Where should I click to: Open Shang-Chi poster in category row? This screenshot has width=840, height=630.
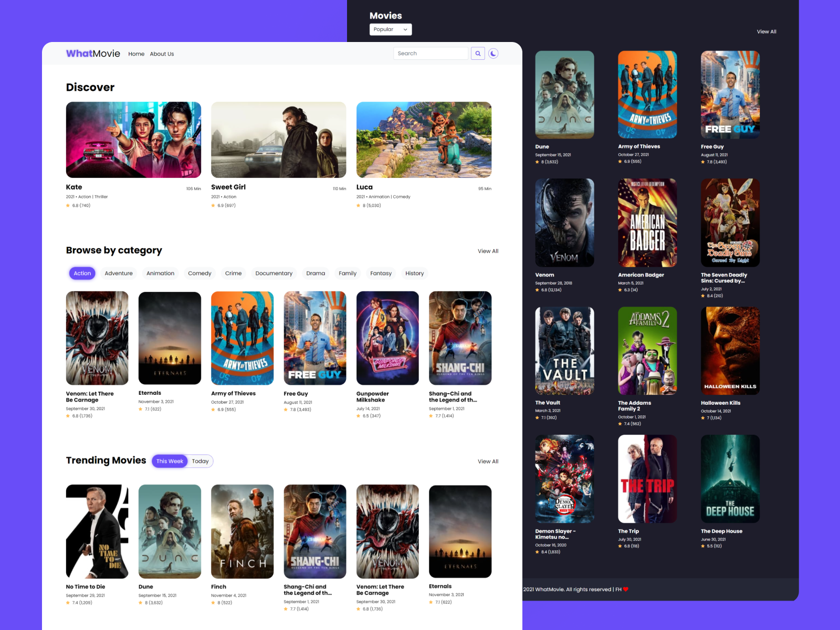click(460, 338)
